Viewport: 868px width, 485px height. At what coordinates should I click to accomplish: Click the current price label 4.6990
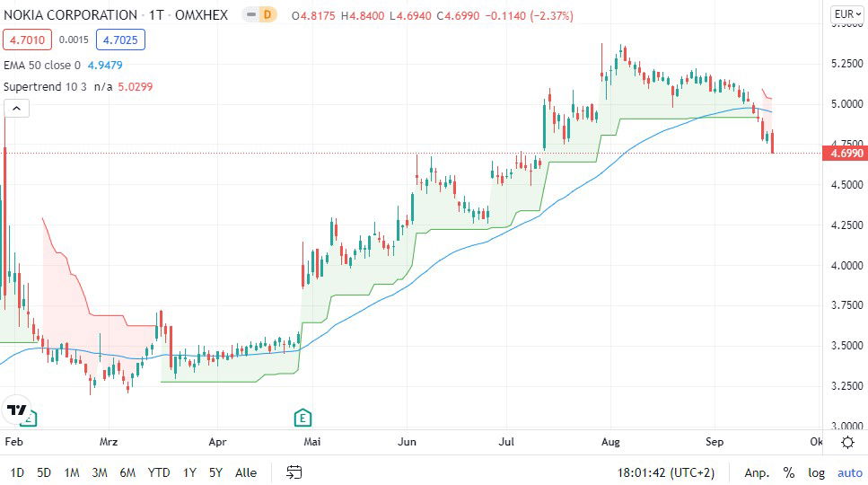[x=846, y=154]
